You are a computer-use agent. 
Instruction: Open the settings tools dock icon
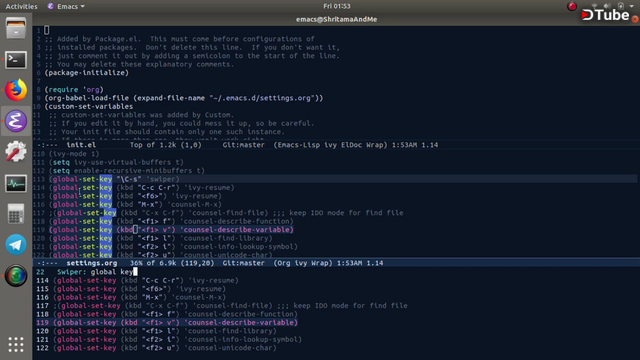[16, 151]
